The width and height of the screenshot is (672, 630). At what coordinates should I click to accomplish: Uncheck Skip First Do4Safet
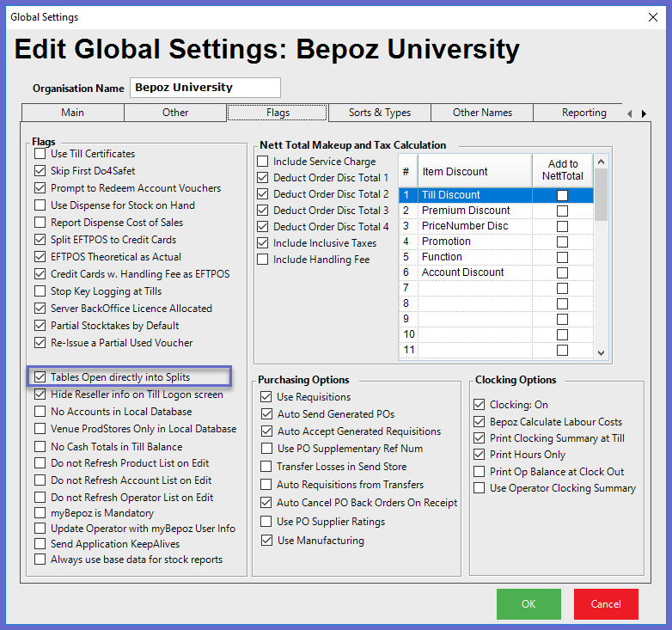pyautogui.click(x=40, y=170)
